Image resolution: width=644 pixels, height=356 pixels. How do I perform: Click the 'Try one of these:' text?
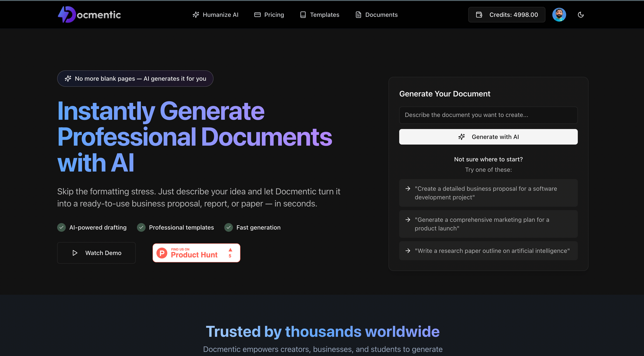(488, 170)
